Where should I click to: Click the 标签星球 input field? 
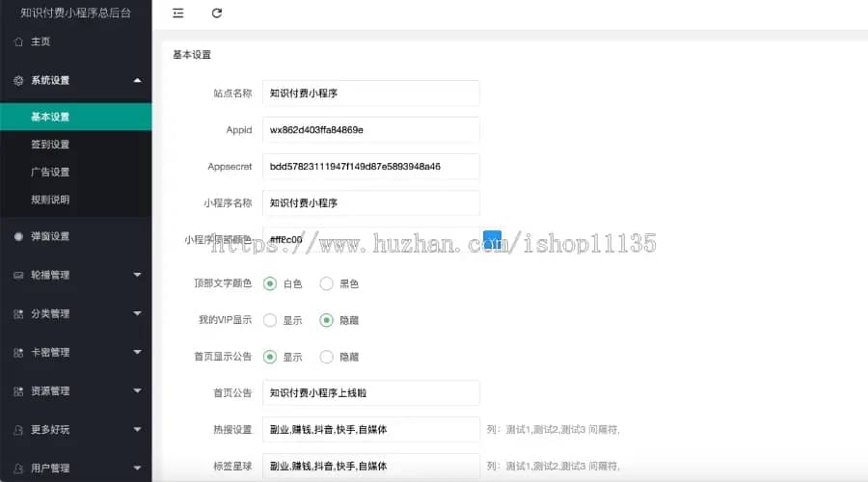click(x=371, y=466)
